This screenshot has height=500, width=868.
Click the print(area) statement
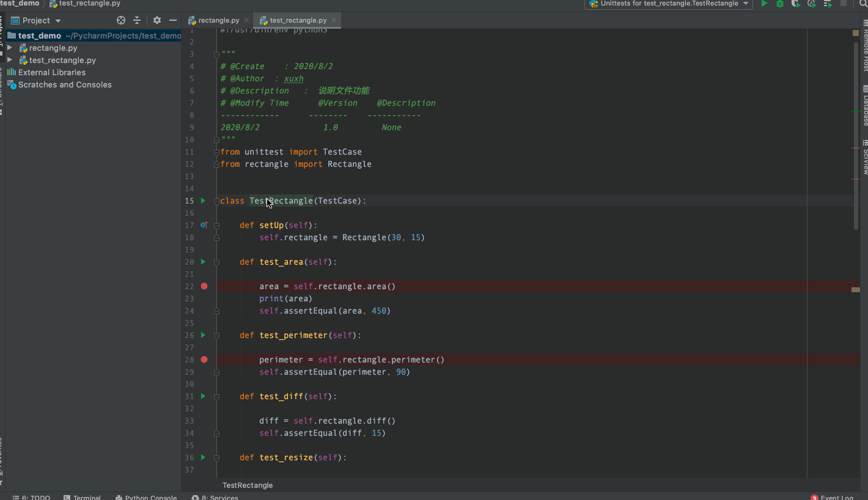click(x=285, y=298)
